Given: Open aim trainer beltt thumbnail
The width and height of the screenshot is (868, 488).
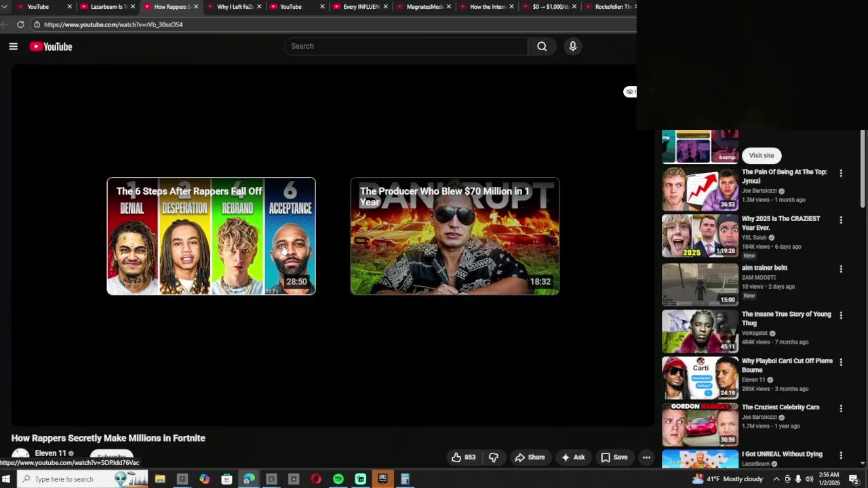Looking at the screenshot, I should (700, 285).
